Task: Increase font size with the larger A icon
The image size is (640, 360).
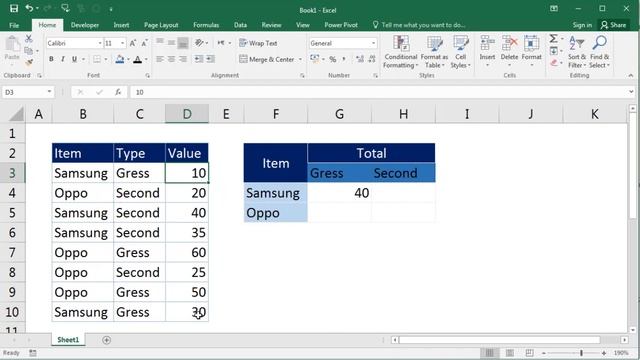Action: click(x=133, y=43)
